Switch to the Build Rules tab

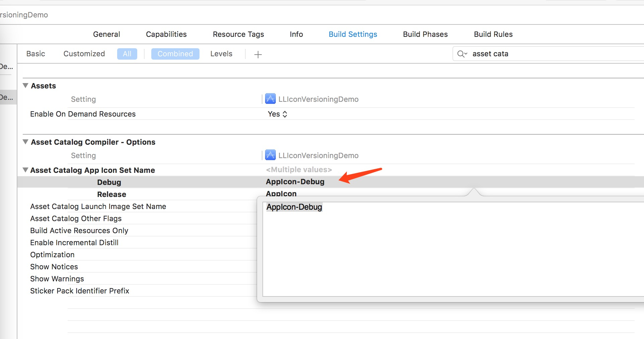coord(493,34)
